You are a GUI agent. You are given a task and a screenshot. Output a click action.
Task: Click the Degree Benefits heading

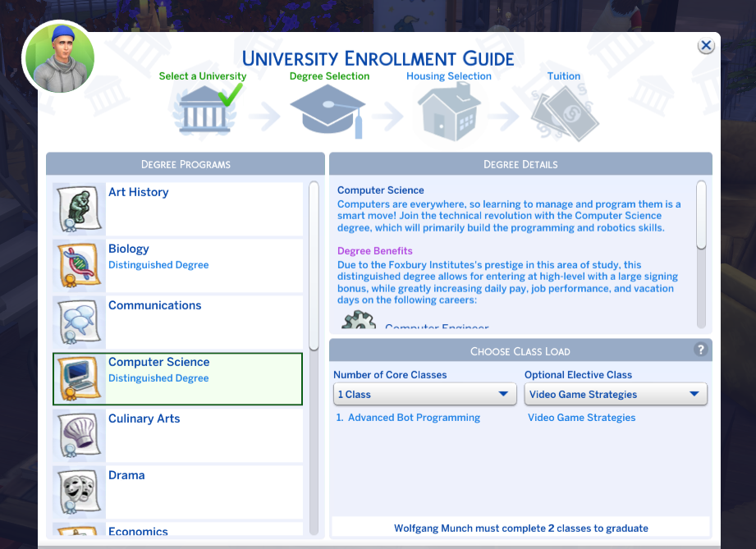click(x=374, y=250)
